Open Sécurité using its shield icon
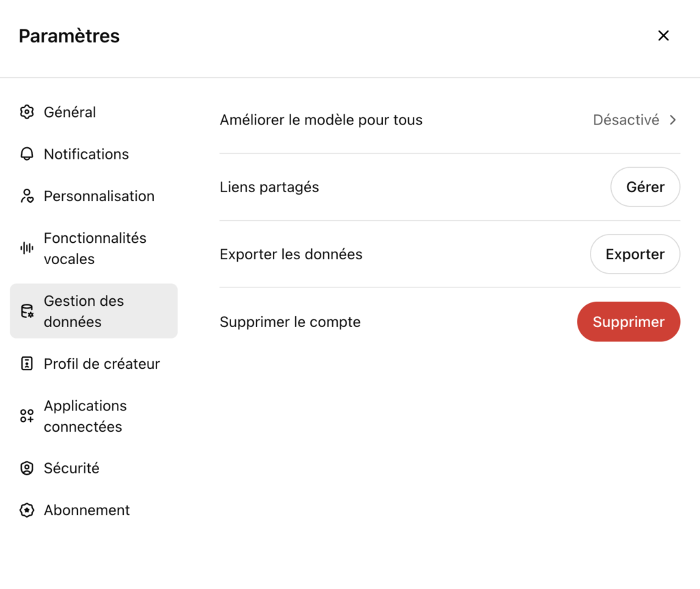 27,469
